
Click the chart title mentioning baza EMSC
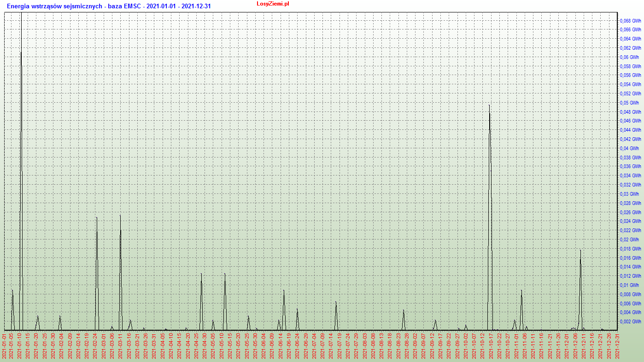(x=109, y=6)
